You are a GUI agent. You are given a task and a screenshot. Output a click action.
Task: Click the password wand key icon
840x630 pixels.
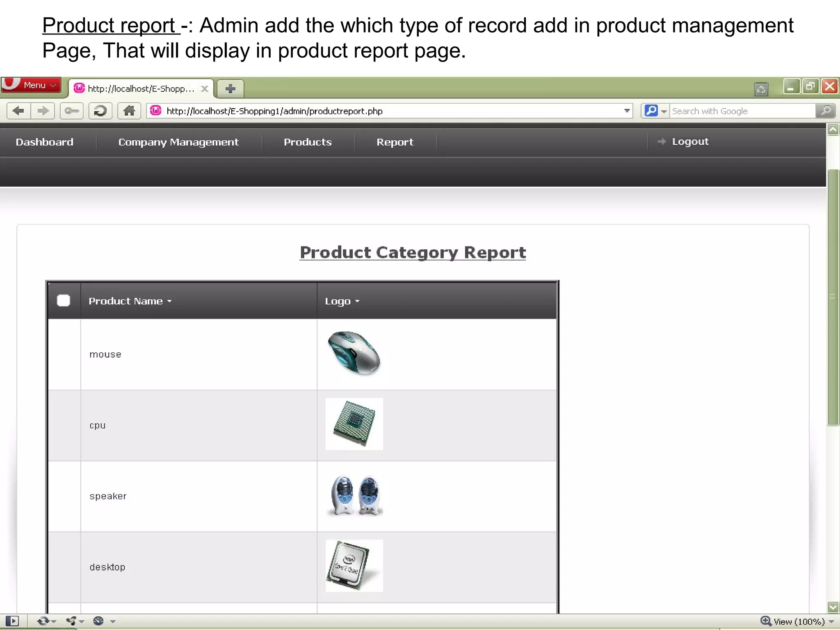pos(72,111)
